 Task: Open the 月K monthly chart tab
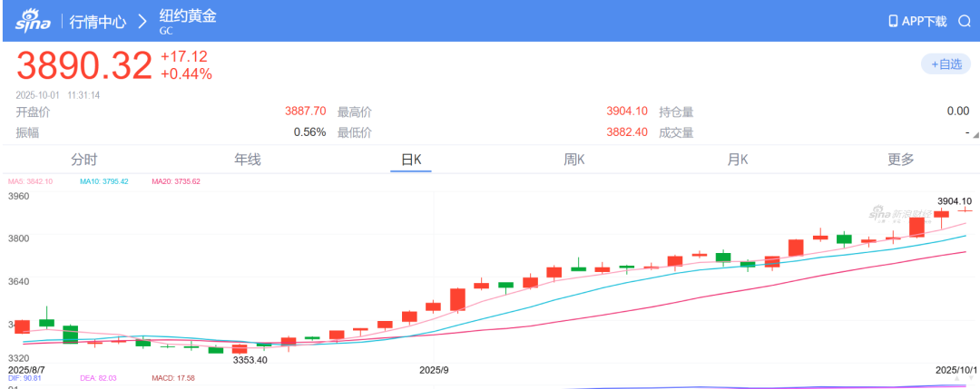737,160
